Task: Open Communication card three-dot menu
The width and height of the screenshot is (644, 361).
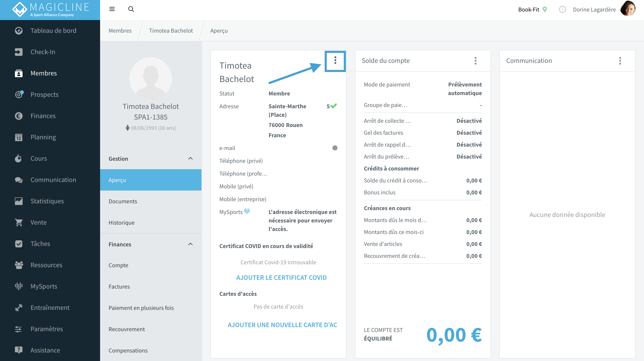Action: tap(620, 61)
